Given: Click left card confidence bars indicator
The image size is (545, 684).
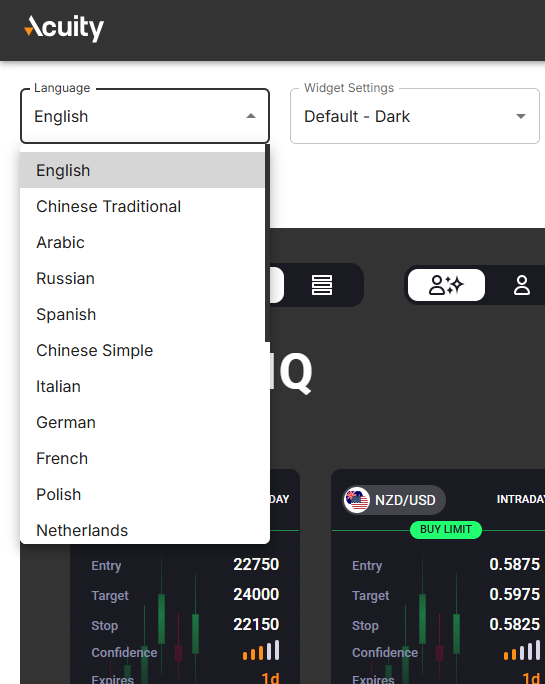Looking at the screenshot, I should (261, 651).
